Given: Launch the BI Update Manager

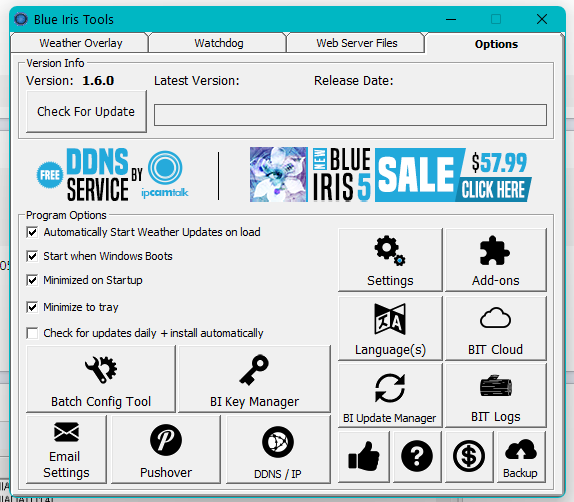Looking at the screenshot, I should tap(390, 395).
